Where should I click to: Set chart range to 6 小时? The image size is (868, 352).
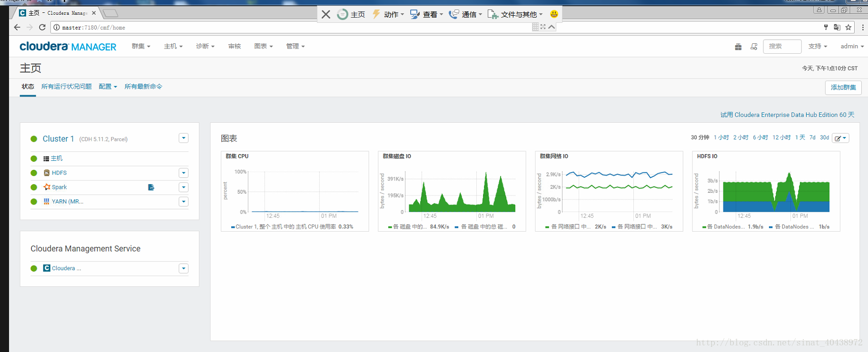(x=760, y=137)
